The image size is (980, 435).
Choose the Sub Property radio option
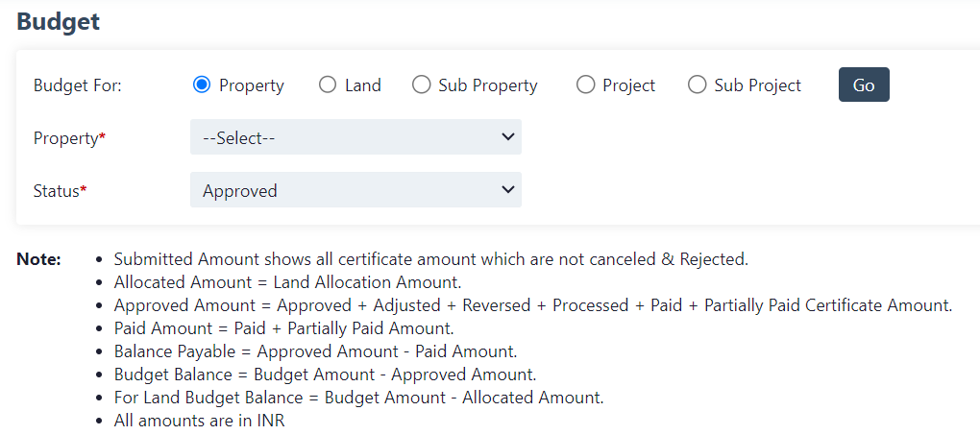click(421, 85)
